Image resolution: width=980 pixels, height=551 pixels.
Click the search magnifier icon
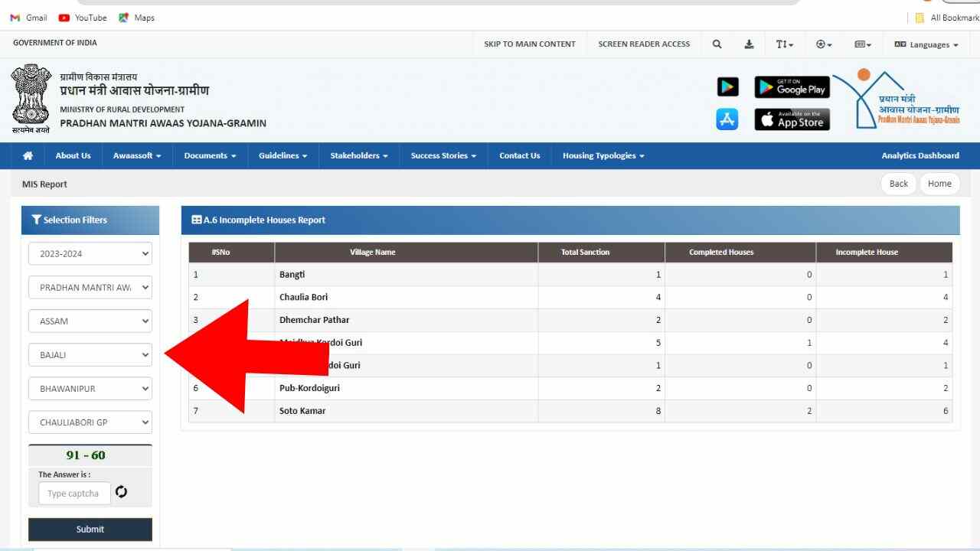[717, 44]
